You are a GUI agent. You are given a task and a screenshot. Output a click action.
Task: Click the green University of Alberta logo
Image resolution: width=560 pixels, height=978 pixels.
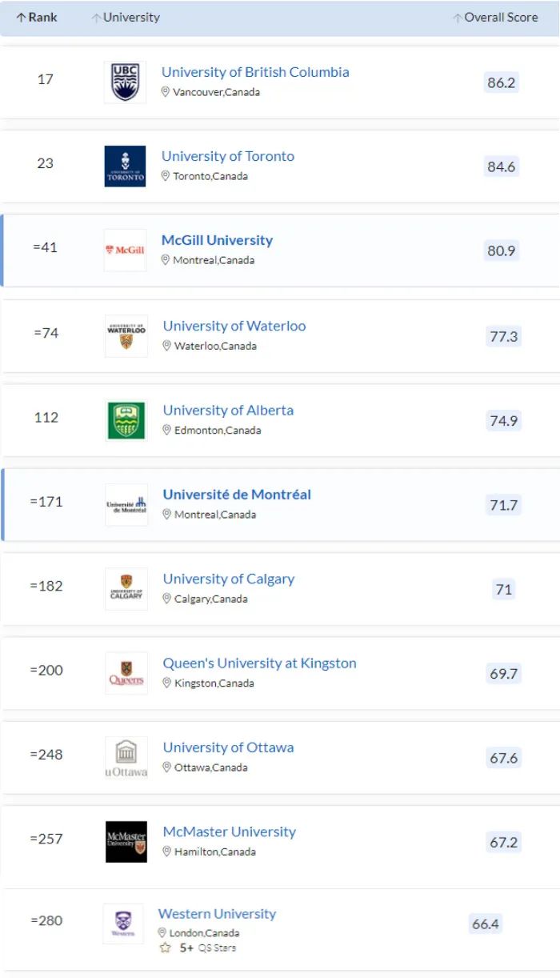coord(126,420)
